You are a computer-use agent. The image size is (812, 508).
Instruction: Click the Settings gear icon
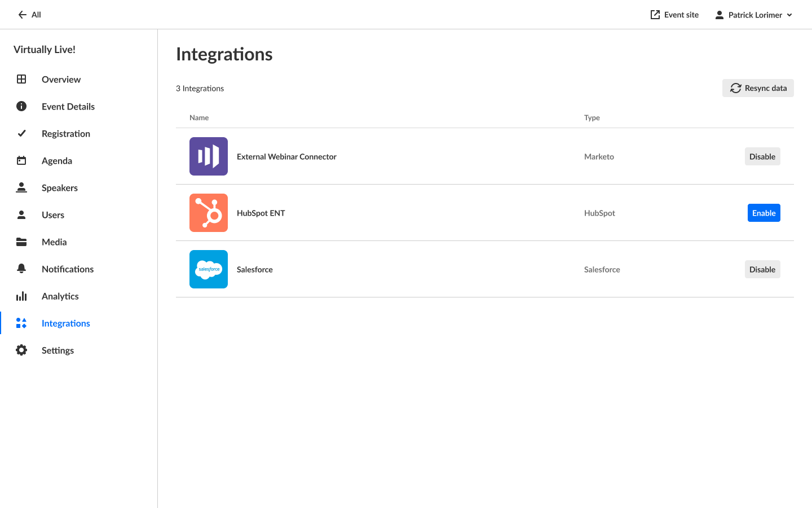(x=21, y=351)
